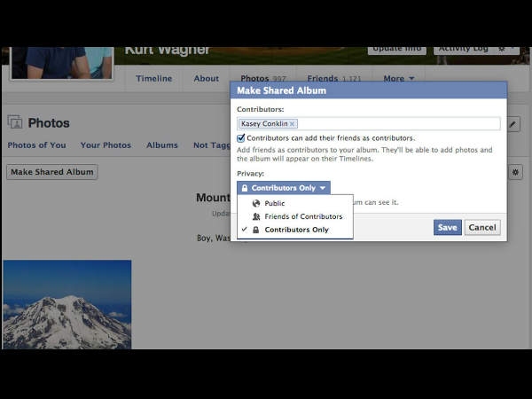Go to Your Photos section
Viewport: 532px width, 399px height.
pyautogui.click(x=106, y=145)
